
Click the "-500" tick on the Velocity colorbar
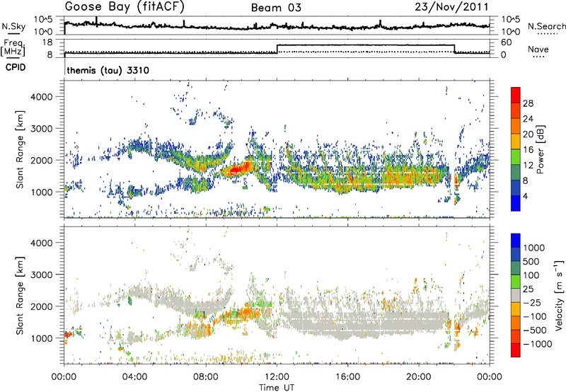535,330
